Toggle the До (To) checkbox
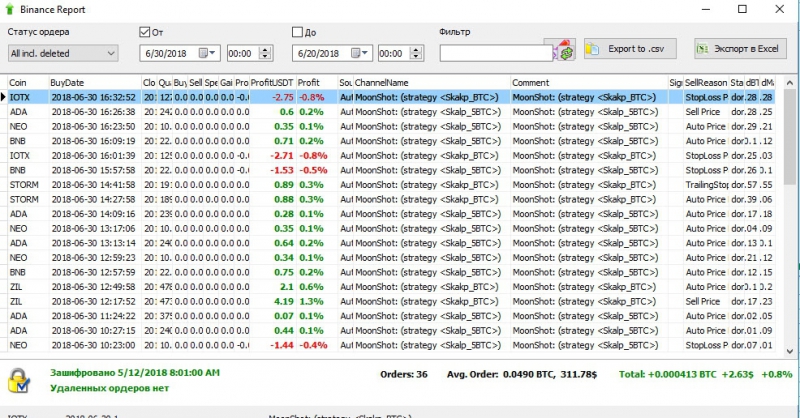The image size is (800, 418). (297, 32)
